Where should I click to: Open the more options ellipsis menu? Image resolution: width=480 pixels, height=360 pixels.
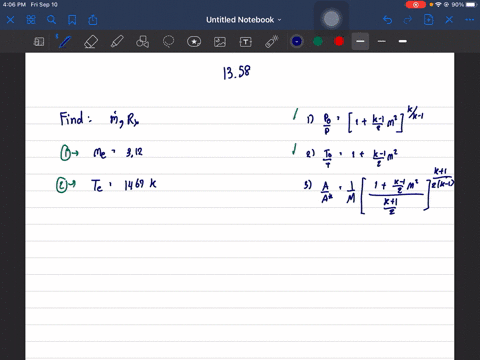(470, 20)
